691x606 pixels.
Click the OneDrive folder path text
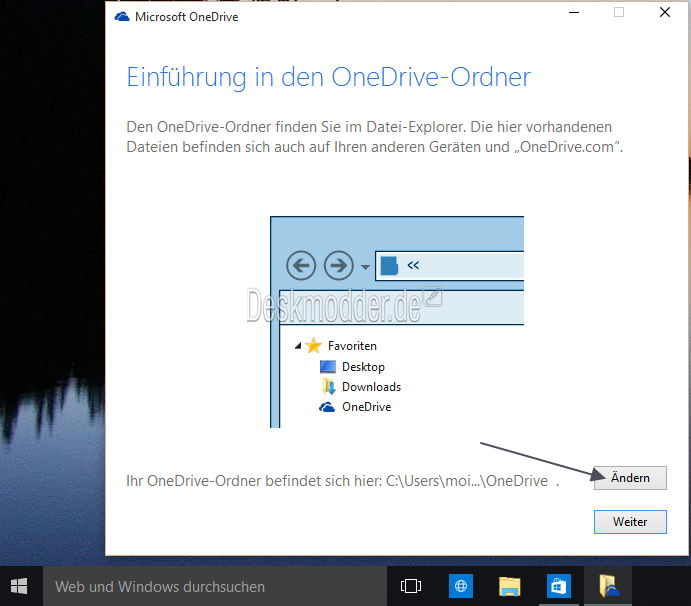pyautogui.click(x=467, y=481)
